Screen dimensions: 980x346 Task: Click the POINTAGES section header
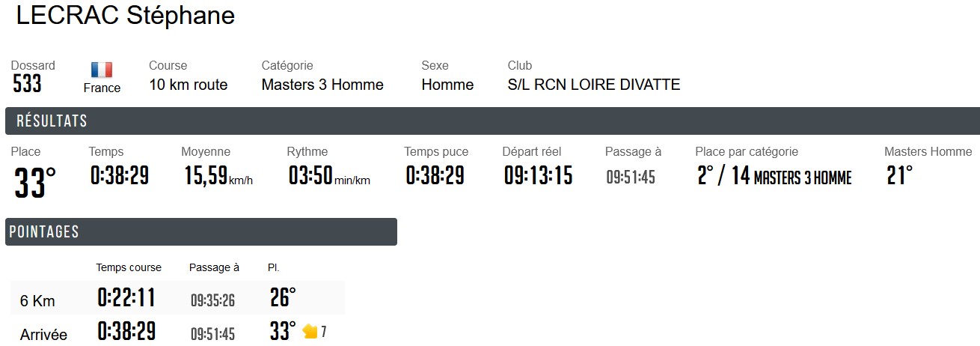pyautogui.click(x=44, y=232)
